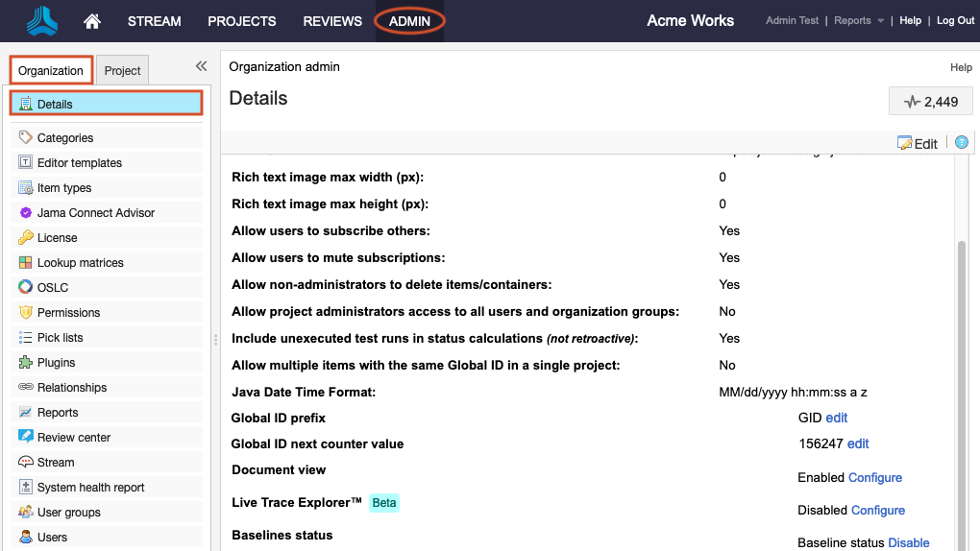Click the sidebar splitter handle

coord(215,339)
